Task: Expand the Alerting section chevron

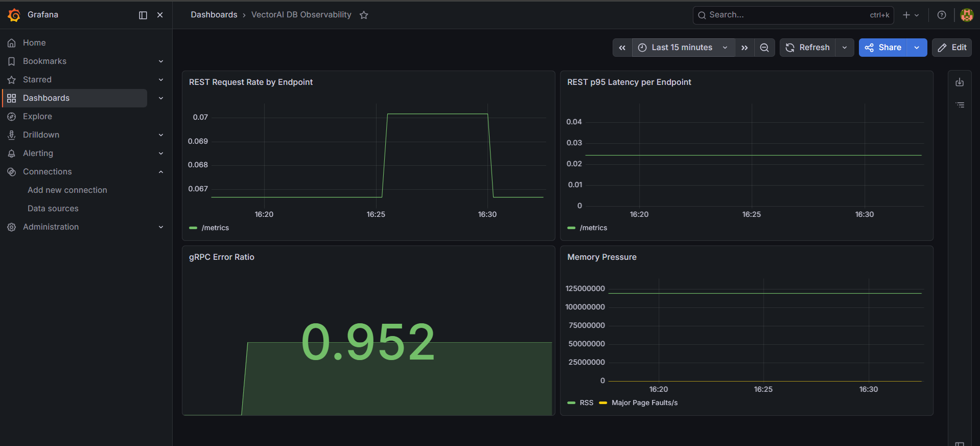Action: coord(161,153)
